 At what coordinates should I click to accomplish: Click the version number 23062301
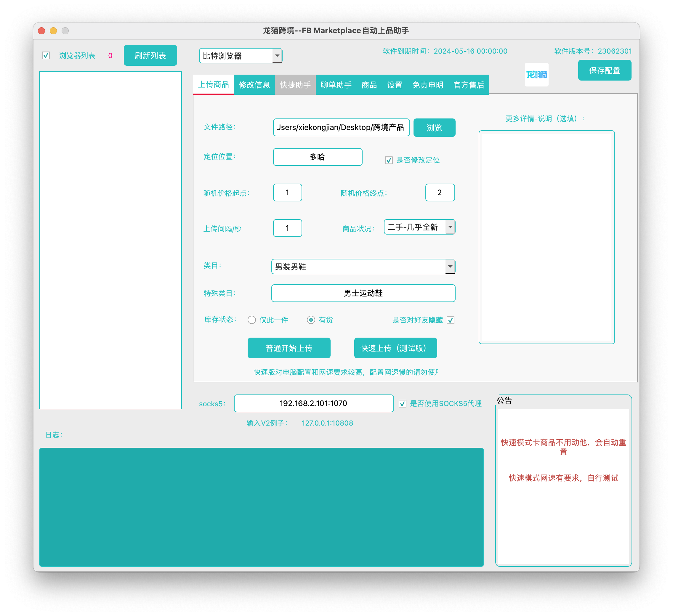point(615,51)
